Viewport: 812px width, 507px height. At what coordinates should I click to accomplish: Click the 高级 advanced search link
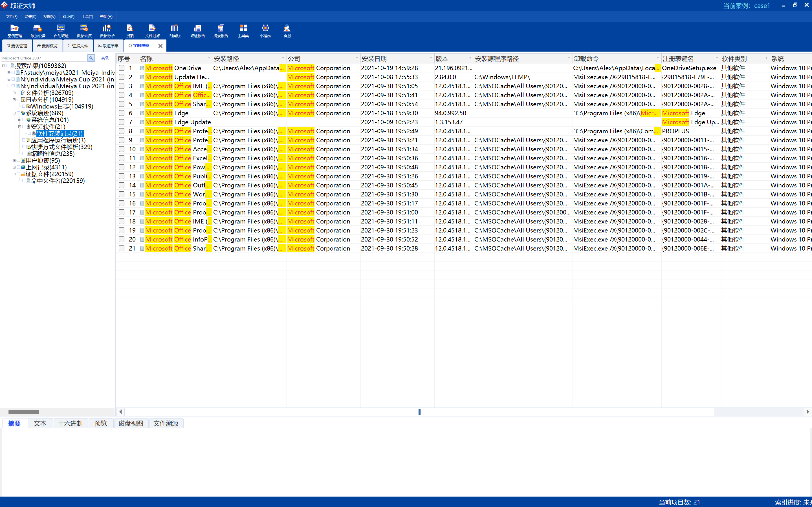(105, 58)
